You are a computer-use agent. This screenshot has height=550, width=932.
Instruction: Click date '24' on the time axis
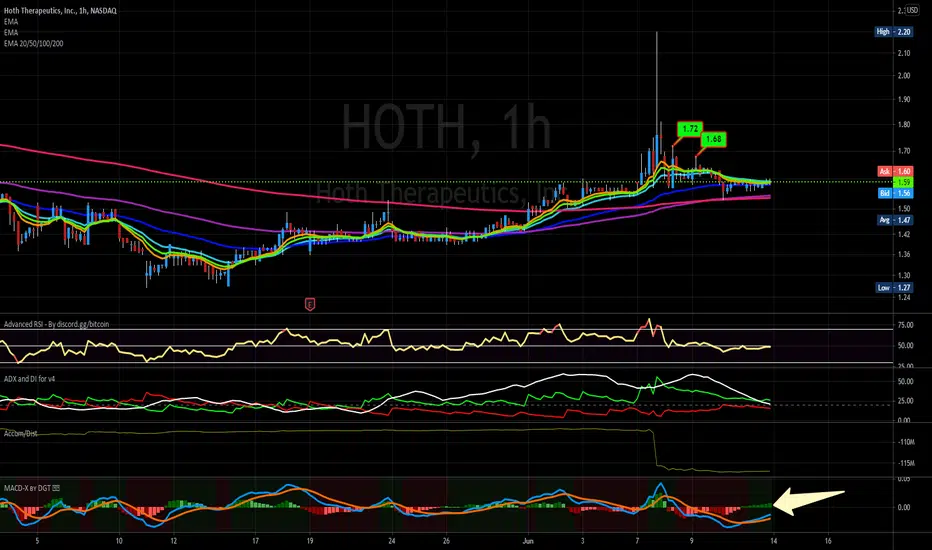392,541
